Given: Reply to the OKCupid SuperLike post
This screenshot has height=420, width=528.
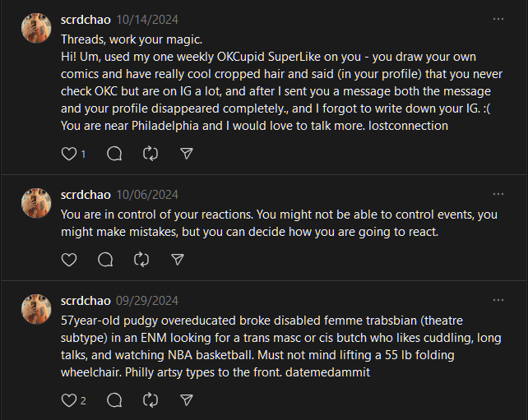Looking at the screenshot, I should click(114, 154).
